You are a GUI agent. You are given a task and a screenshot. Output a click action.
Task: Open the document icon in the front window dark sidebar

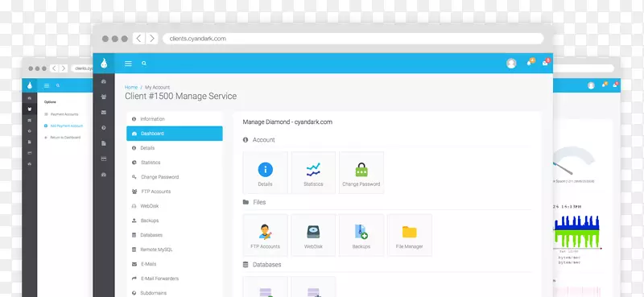(x=104, y=143)
